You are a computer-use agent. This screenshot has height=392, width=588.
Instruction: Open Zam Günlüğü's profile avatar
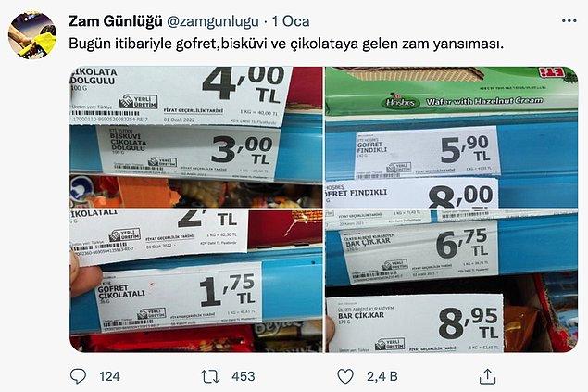click(x=32, y=35)
